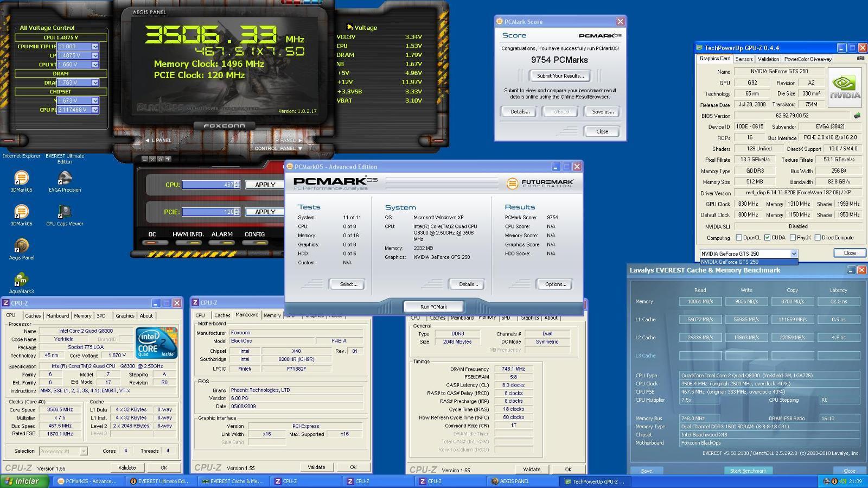Click the CPU frequency stepper arrows (467)
Viewport: 868px width, 488px height.
coord(237,185)
